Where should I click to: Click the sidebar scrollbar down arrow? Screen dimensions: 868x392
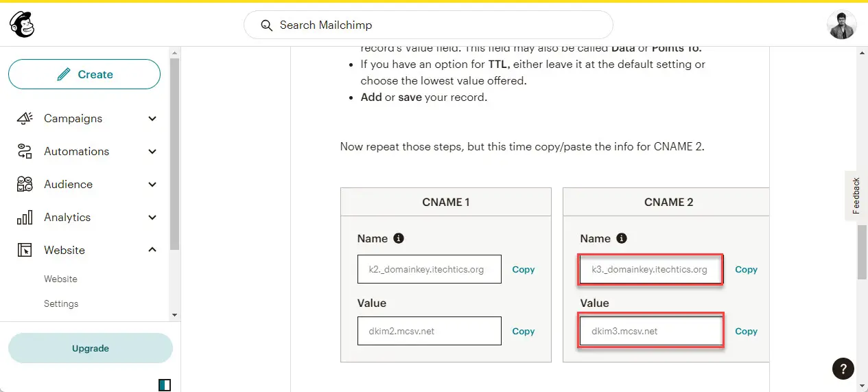(175, 314)
